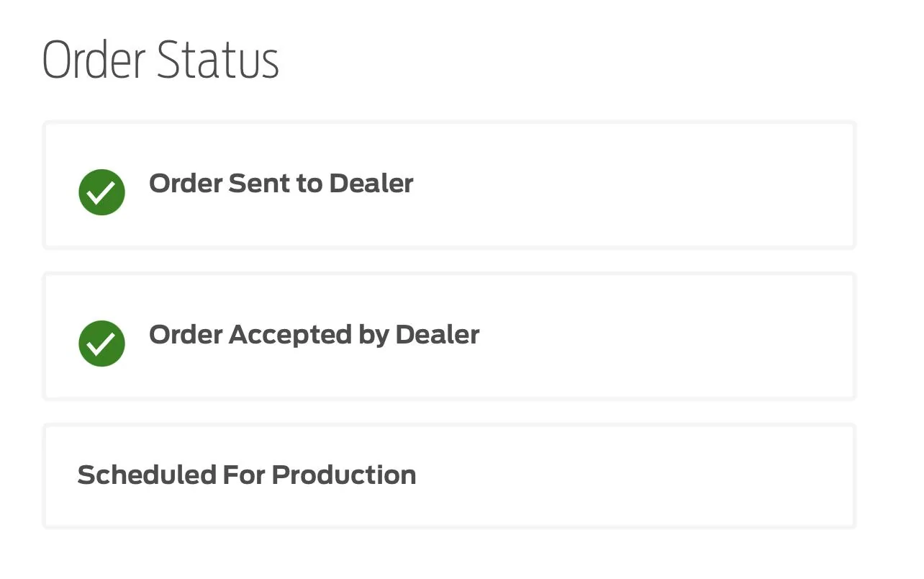Expand the Scheduled For Production status card
Image resolution: width=924 pixels, height=579 pixels.
point(449,476)
